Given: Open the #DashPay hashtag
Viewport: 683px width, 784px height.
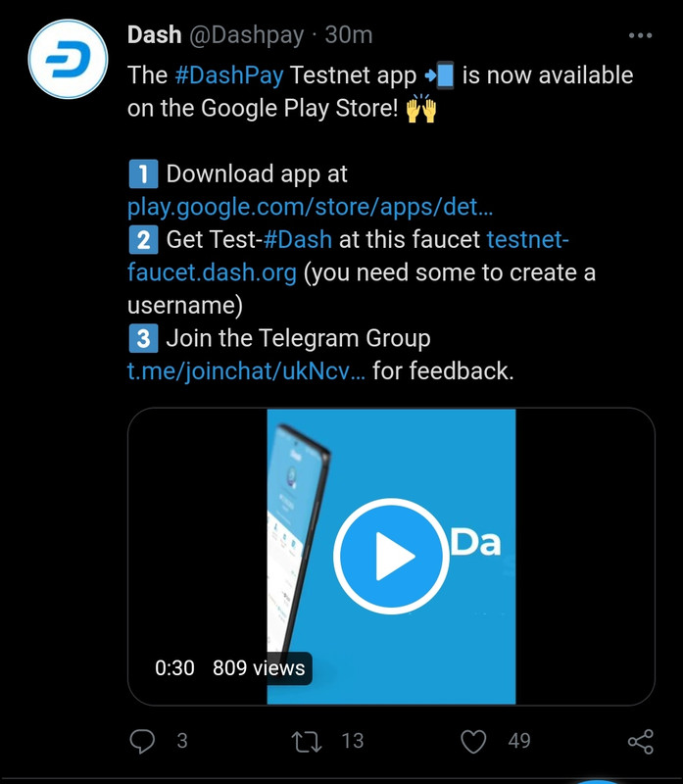Looking at the screenshot, I should 229,75.
